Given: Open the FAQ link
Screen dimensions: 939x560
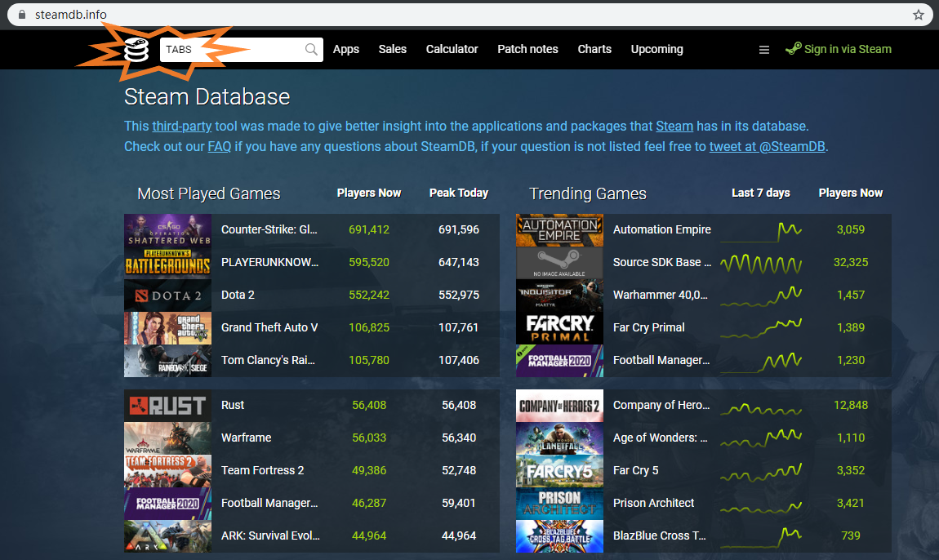Looking at the screenshot, I should [219, 147].
